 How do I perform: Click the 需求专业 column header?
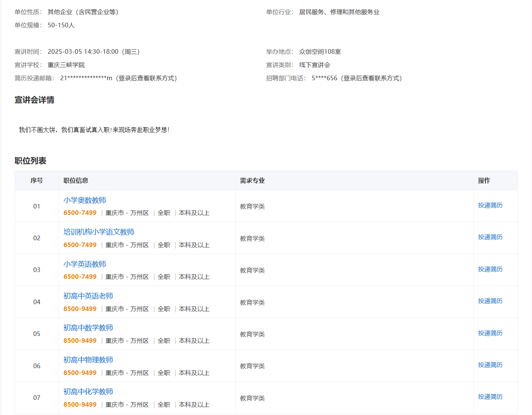click(252, 180)
